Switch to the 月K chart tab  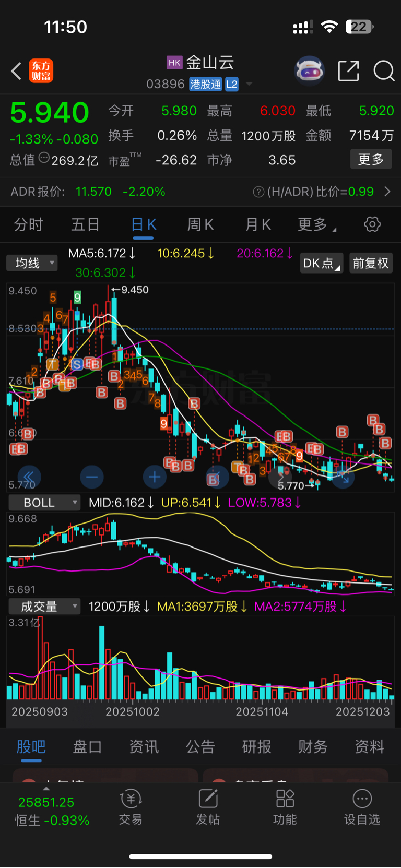tap(258, 224)
